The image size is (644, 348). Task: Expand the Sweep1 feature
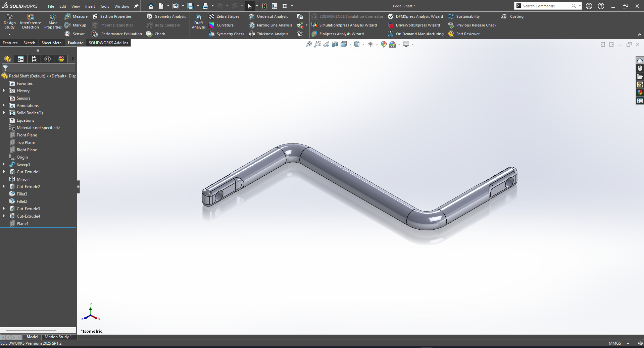coord(4,164)
